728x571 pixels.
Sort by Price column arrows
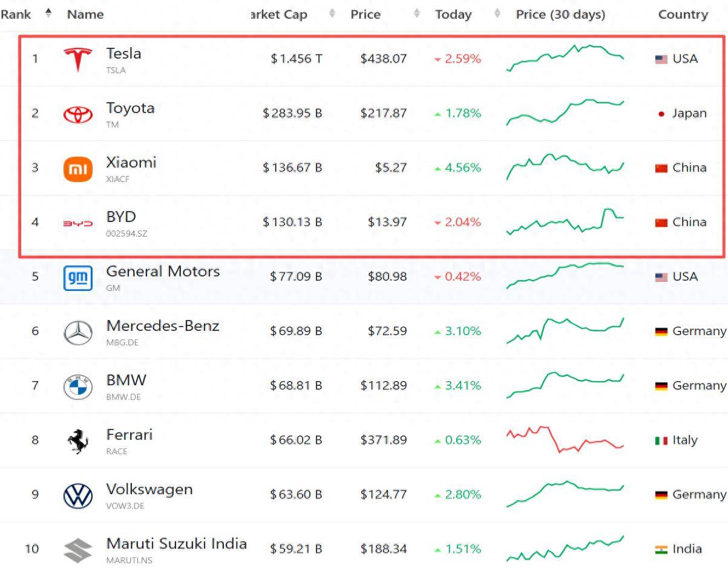pos(417,13)
